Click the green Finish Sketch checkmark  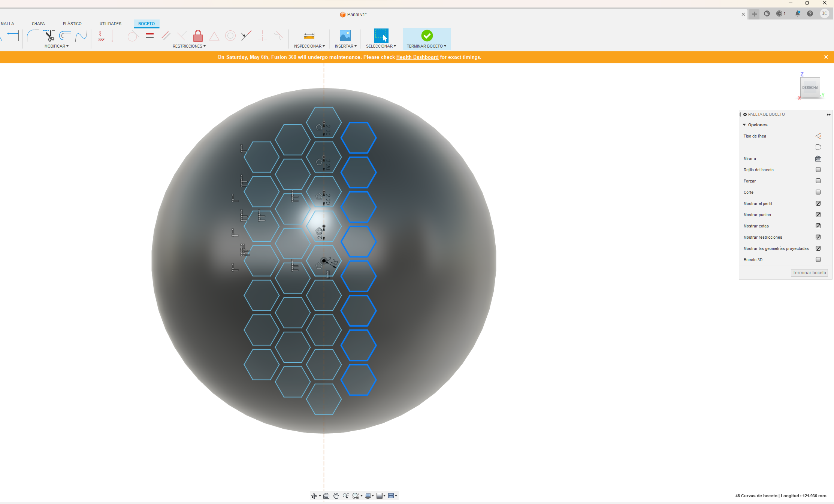coord(427,36)
